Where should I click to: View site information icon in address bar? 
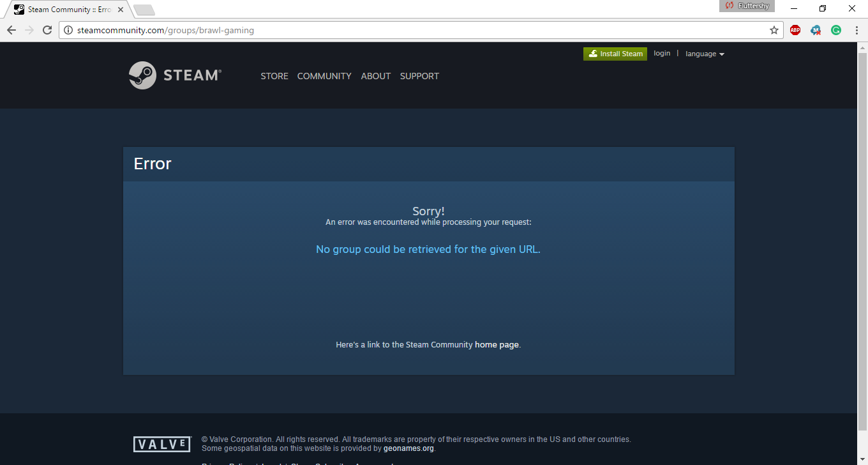69,30
